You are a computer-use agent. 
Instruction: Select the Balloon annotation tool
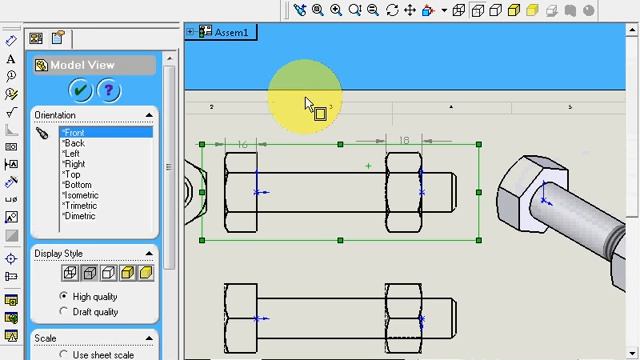11,76
